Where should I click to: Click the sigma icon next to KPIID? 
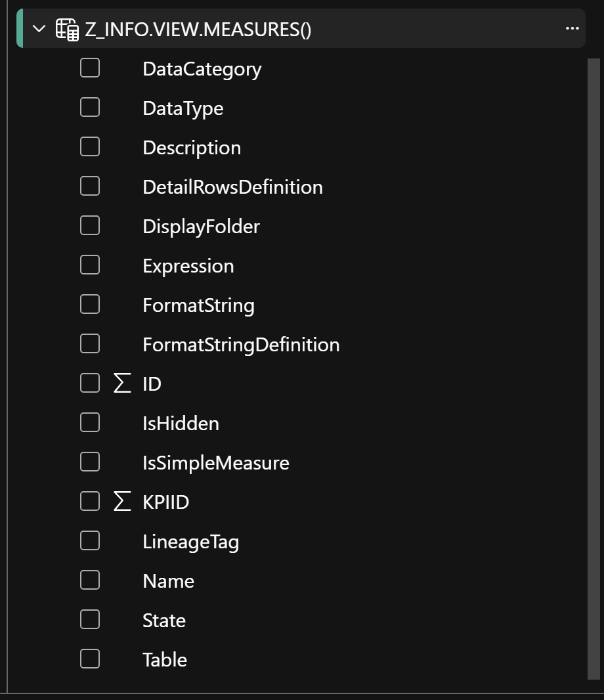(122, 502)
